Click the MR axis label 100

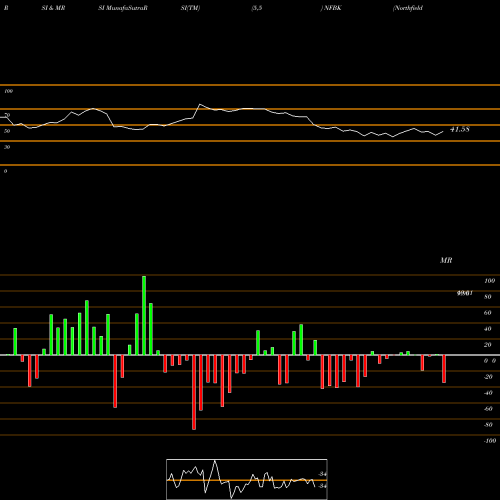tap(489, 281)
